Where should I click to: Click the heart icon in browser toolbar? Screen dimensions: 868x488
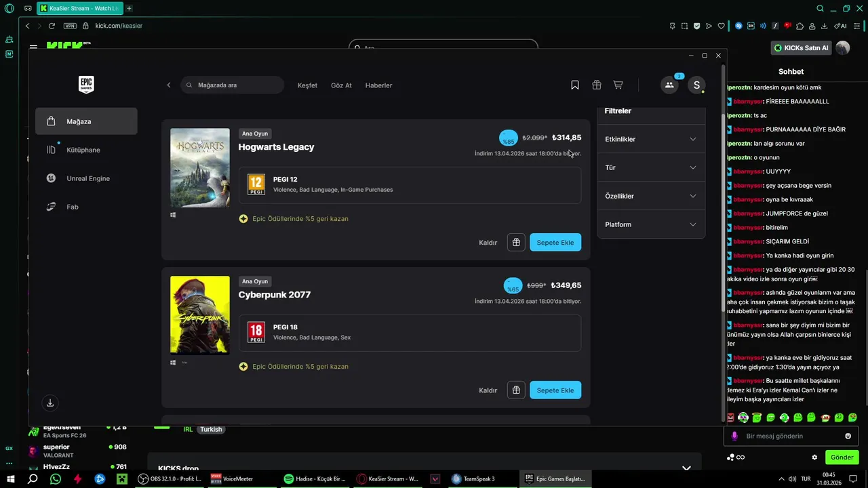[x=721, y=26]
